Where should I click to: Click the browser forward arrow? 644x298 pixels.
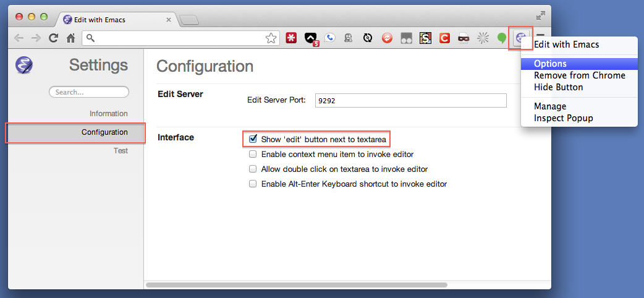click(x=36, y=38)
